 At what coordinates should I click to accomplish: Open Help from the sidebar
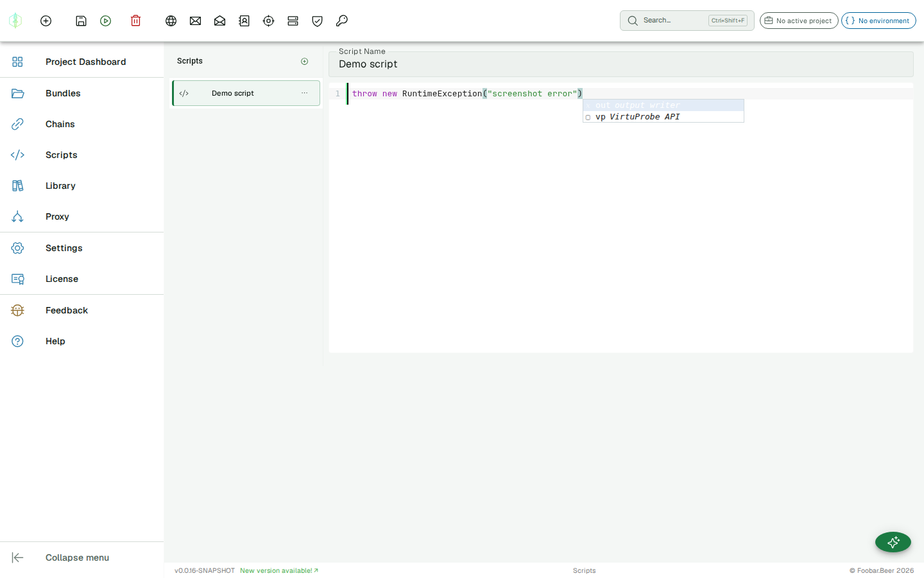point(81,341)
